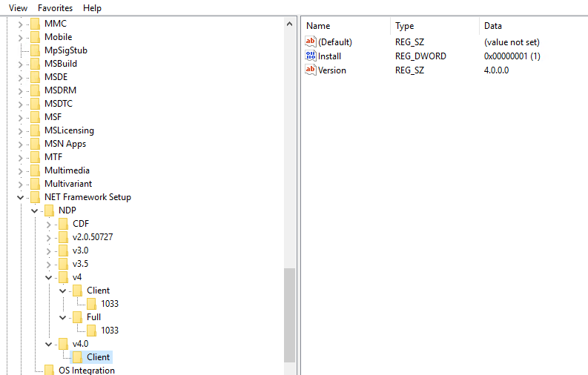Click the string icon beside (Default) value
Screen dimensions: 588x375
click(311, 42)
